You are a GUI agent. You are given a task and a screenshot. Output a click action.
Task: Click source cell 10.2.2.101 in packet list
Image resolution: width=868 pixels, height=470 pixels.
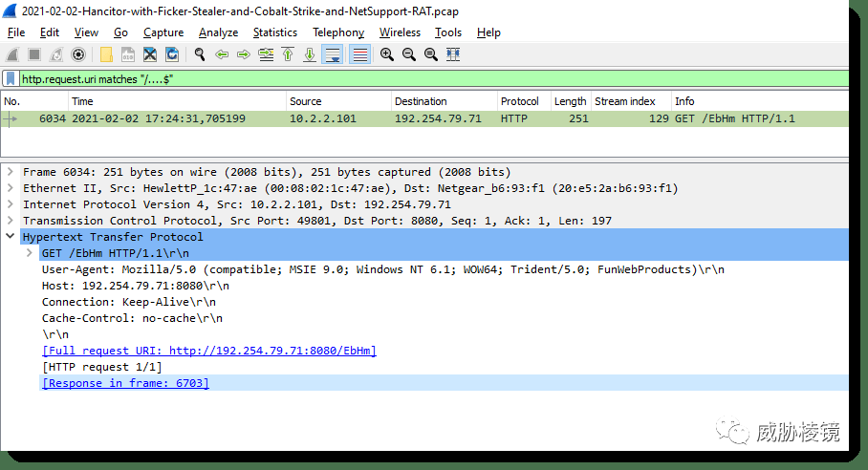click(323, 118)
